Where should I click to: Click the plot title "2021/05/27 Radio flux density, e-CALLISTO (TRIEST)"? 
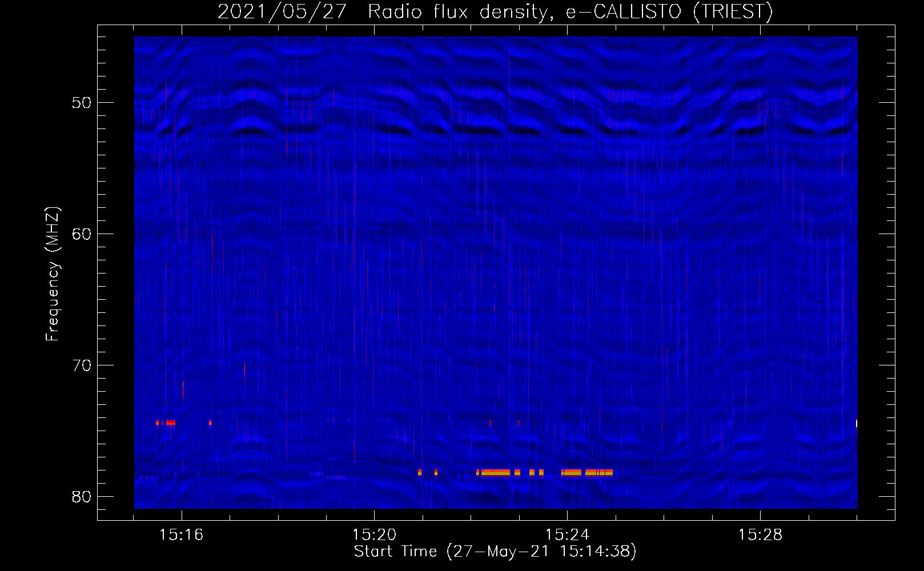[495, 11]
